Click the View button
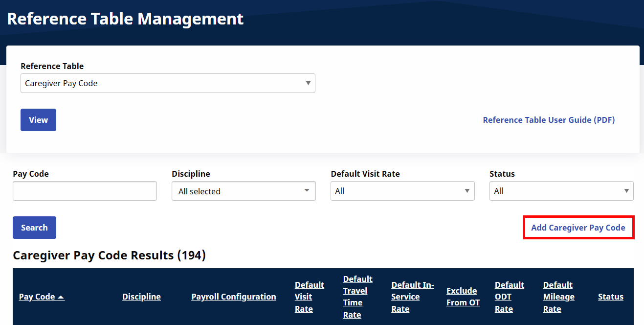644x325 pixels. (38, 120)
